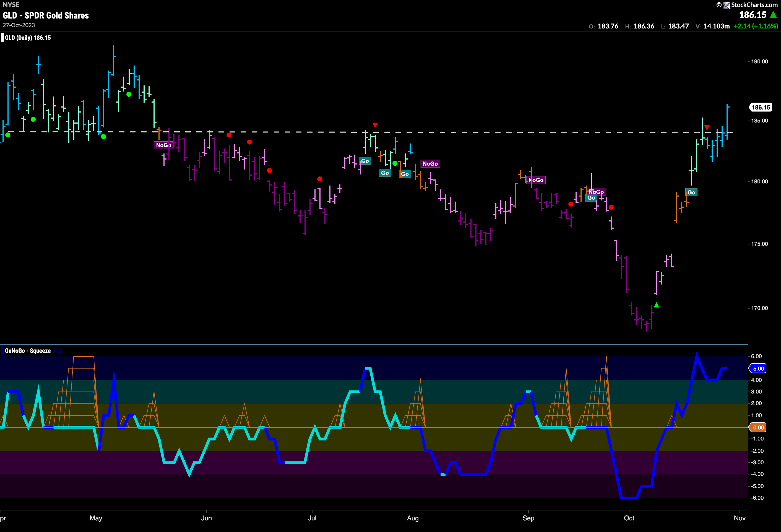Click the 186.15 price tag on the axis
Screen dimensions: 781x532
[x=761, y=108]
